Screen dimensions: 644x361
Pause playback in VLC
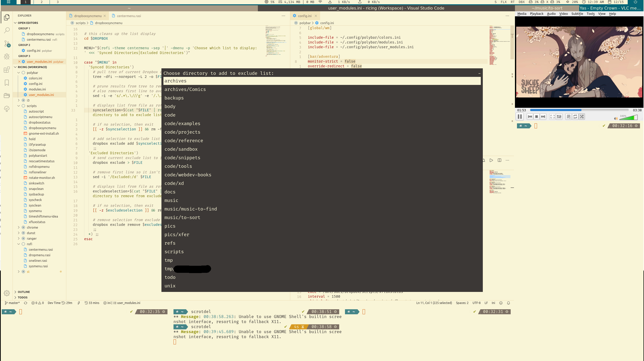520,117
